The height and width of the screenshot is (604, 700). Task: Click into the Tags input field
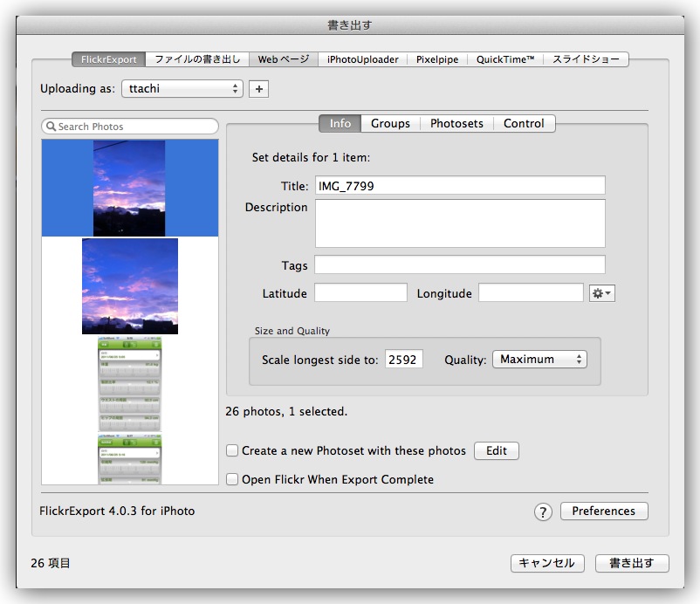tap(459, 265)
